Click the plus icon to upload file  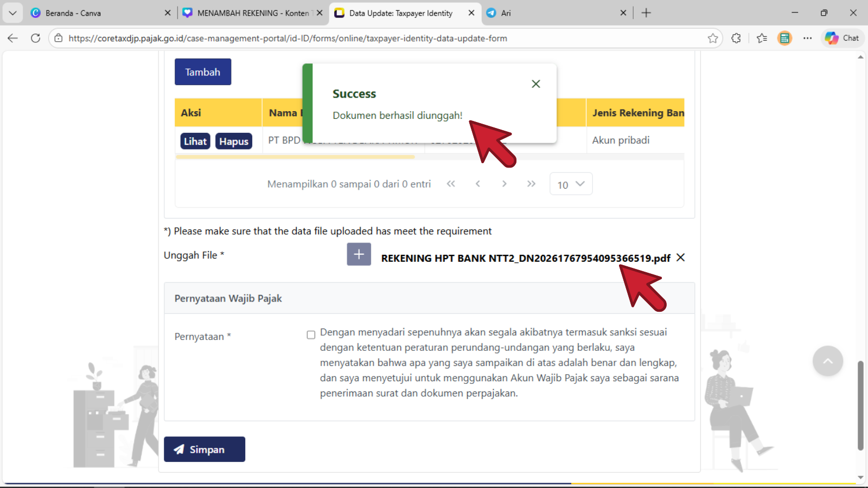pyautogui.click(x=359, y=254)
